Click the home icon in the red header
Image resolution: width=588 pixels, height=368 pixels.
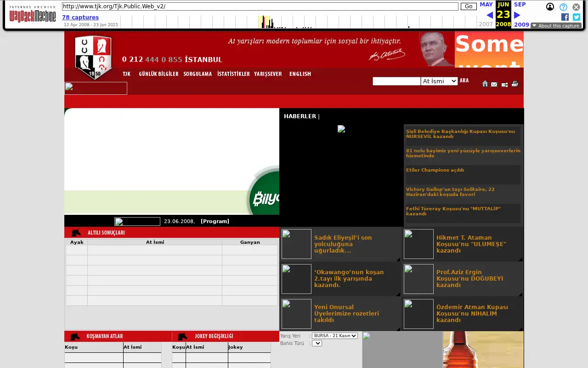pyautogui.click(x=485, y=84)
